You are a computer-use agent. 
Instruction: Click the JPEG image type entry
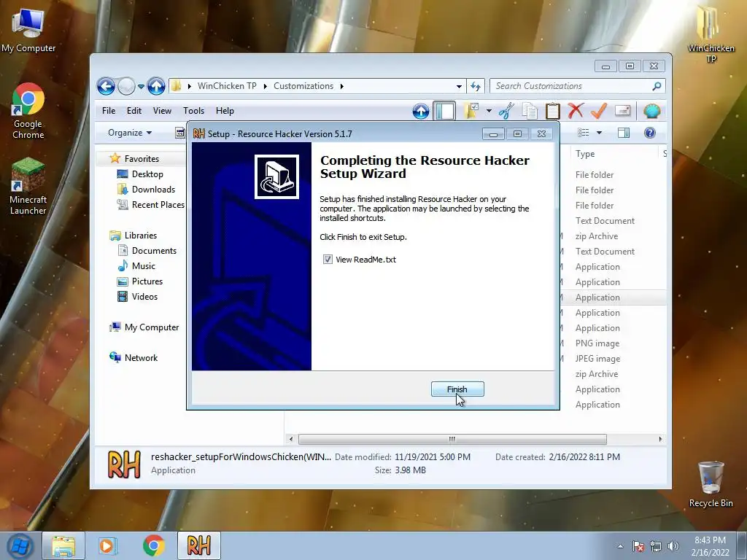tap(597, 359)
